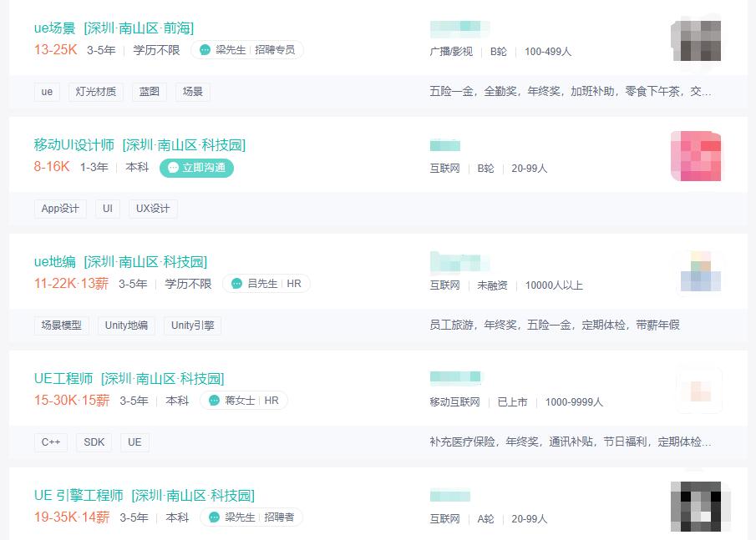Click the company logo for the ue场景 job
Image resolution: width=756 pixels, height=540 pixels.
tap(697, 39)
